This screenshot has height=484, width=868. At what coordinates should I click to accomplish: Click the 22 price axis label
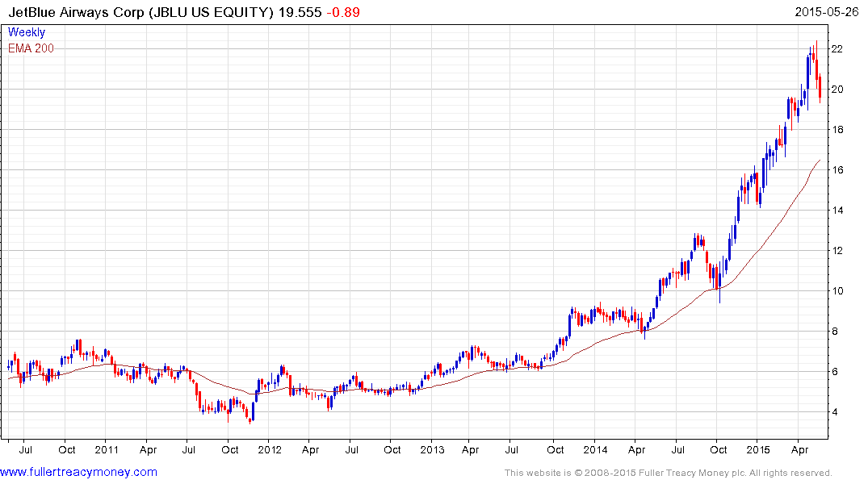(837, 48)
